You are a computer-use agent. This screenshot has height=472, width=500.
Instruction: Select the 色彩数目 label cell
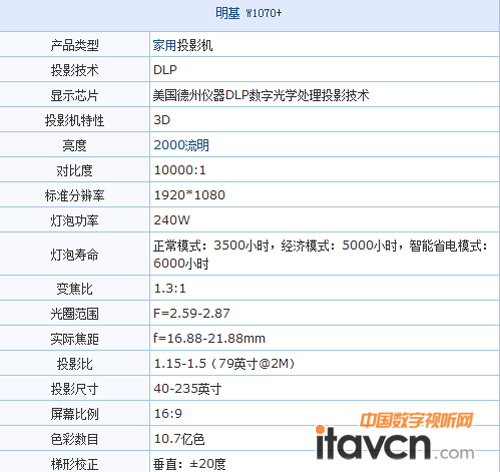coord(74,438)
